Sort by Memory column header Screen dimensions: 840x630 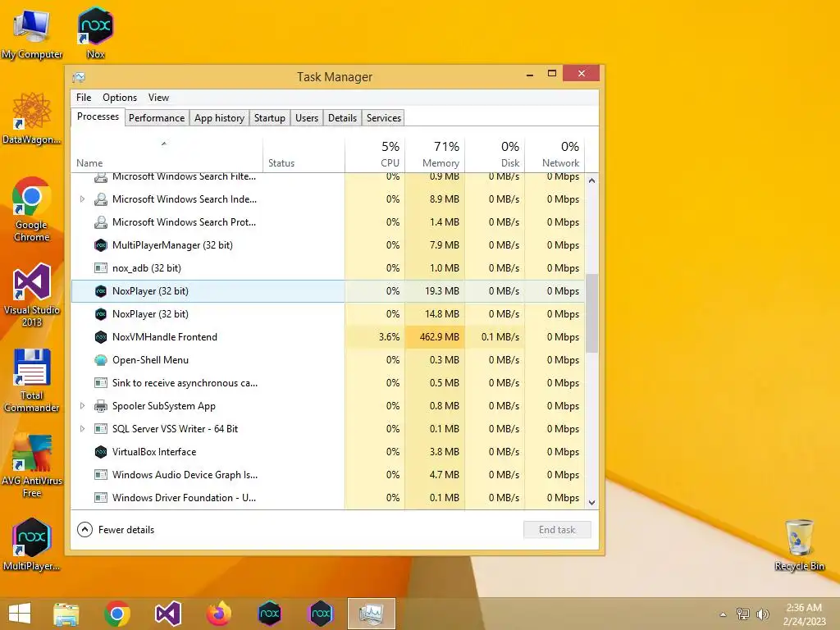point(435,155)
